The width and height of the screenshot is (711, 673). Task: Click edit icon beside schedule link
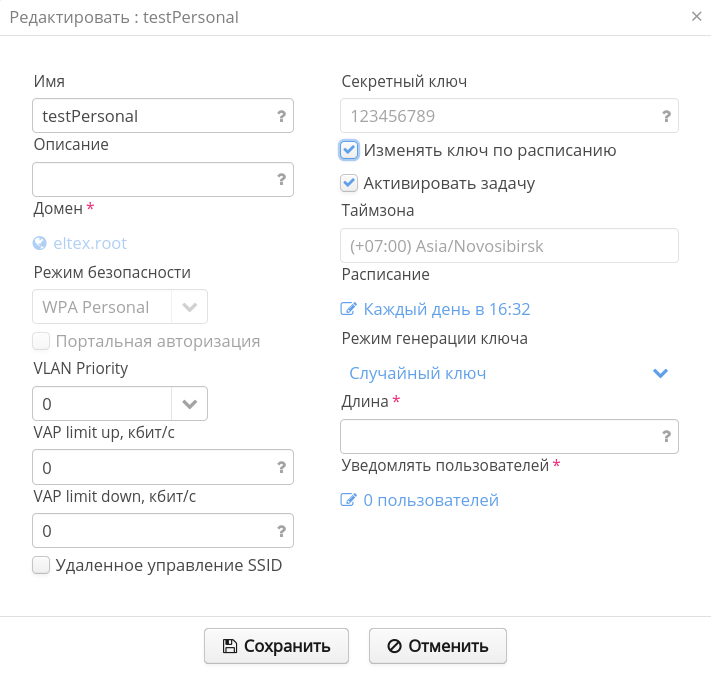click(349, 309)
